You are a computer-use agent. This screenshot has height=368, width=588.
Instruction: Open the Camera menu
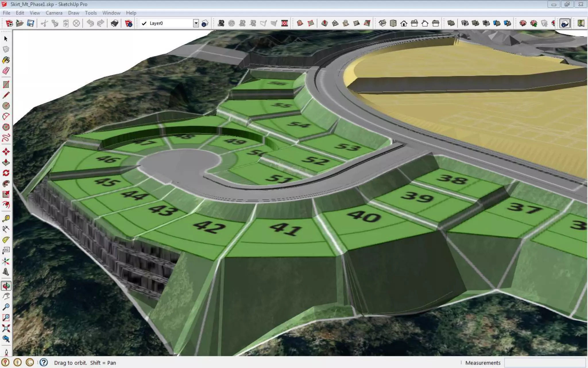click(54, 13)
